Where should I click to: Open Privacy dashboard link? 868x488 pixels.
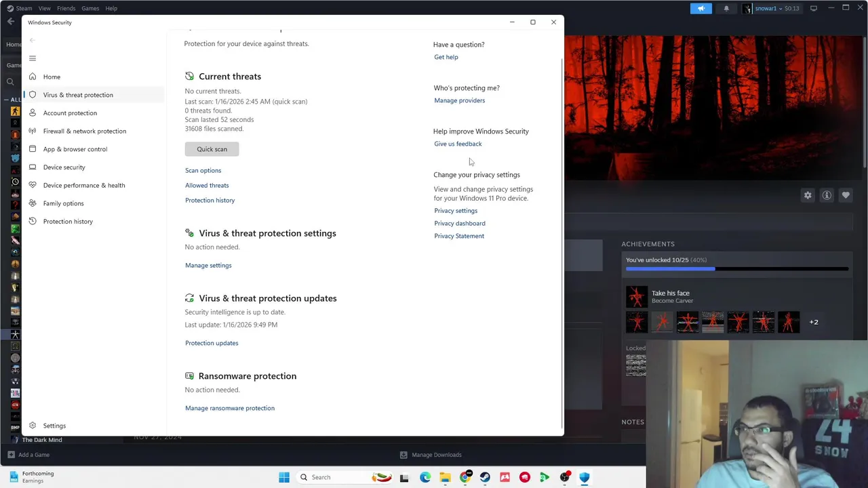point(460,224)
